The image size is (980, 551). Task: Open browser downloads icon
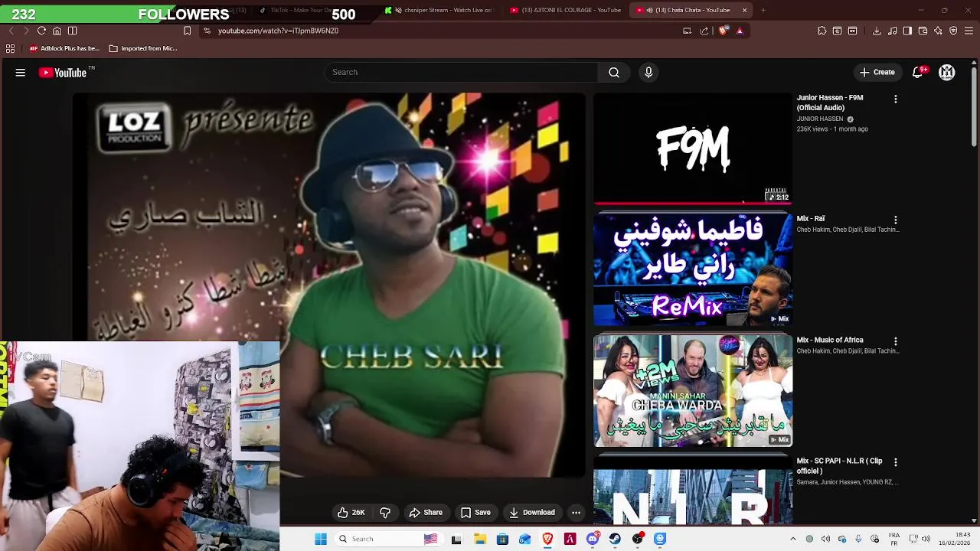click(x=877, y=31)
